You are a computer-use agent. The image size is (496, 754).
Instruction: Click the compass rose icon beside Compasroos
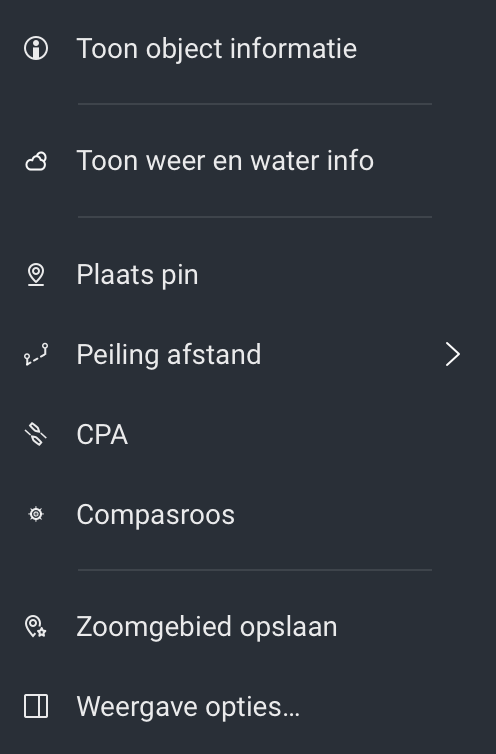36,514
